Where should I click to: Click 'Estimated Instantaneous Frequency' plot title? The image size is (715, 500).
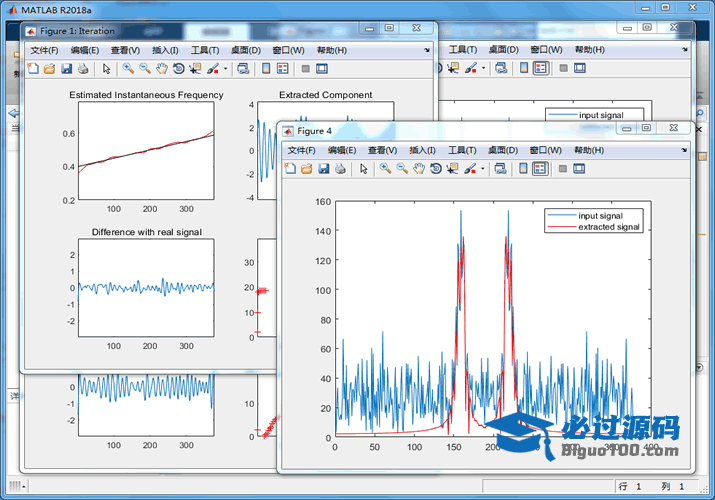click(146, 95)
